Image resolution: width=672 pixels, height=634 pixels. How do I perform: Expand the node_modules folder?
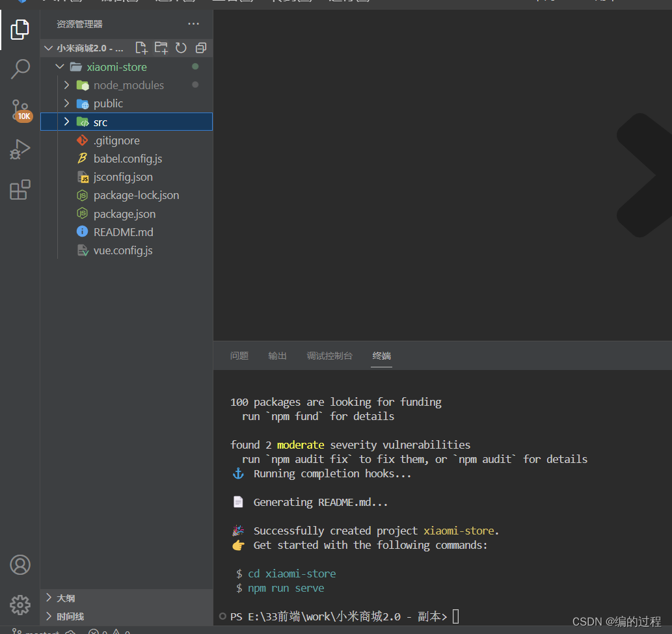click(x=66, y=85)
